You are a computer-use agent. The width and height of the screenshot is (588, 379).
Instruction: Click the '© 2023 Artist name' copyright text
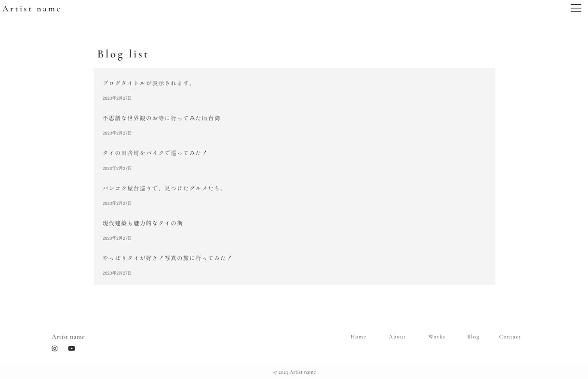(x=294, y=372)
